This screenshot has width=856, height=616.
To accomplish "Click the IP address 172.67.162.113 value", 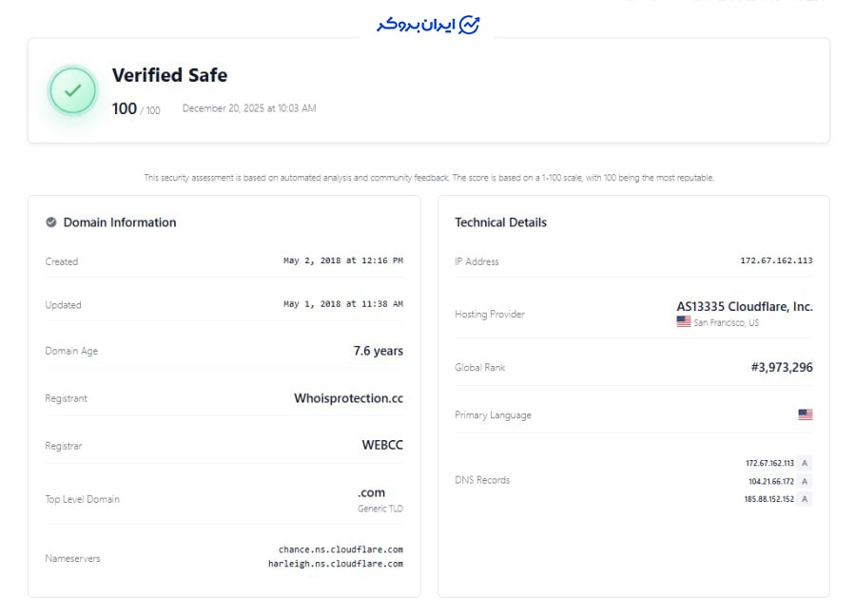I will [776, 260].
